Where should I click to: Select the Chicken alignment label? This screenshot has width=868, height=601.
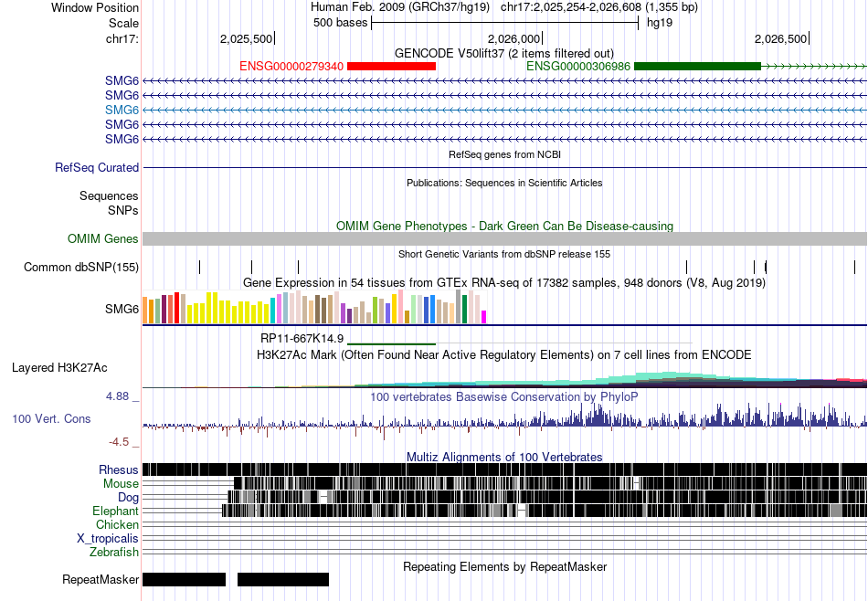click(x=117, y=524)
